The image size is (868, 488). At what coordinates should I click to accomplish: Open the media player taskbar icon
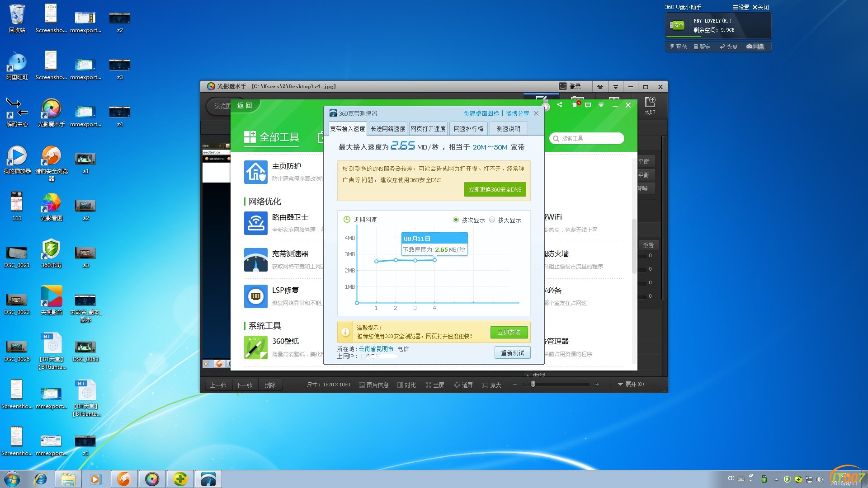tap(95, 479)
